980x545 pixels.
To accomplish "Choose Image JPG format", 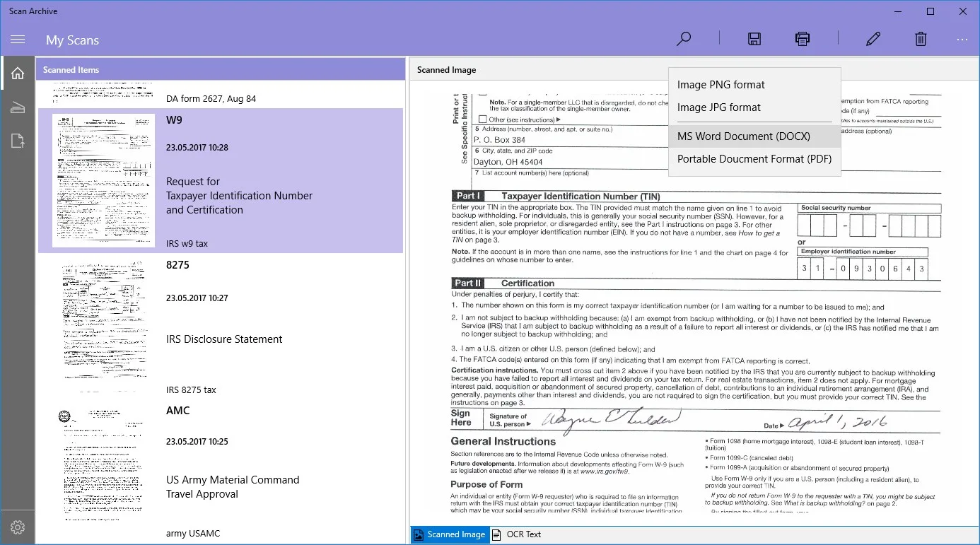I will (754, 107).
